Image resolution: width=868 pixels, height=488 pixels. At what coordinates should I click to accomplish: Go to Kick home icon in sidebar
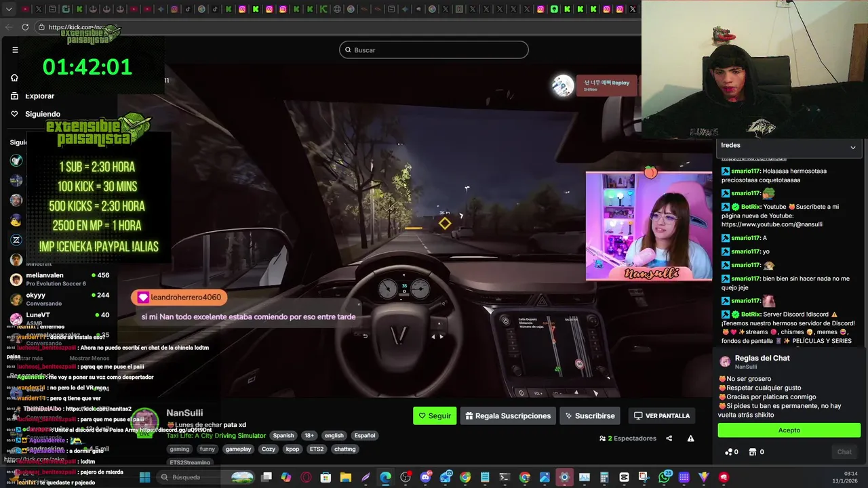(x=14, y=77)
